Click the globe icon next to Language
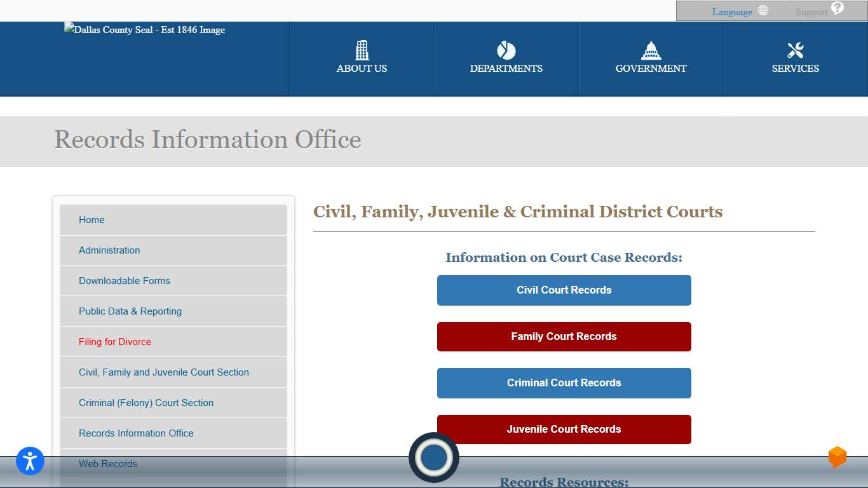This screenshot has height=488, width=868. coord(763,11)
